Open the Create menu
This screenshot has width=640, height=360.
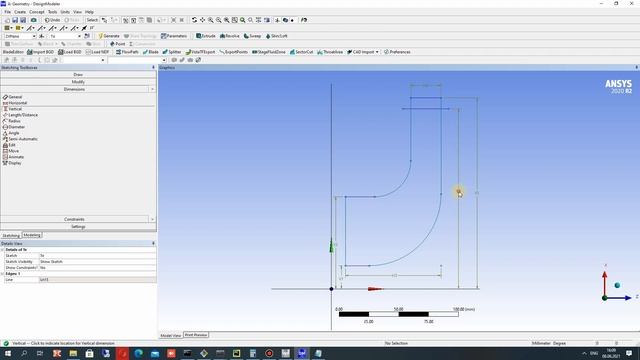point(20,12)
